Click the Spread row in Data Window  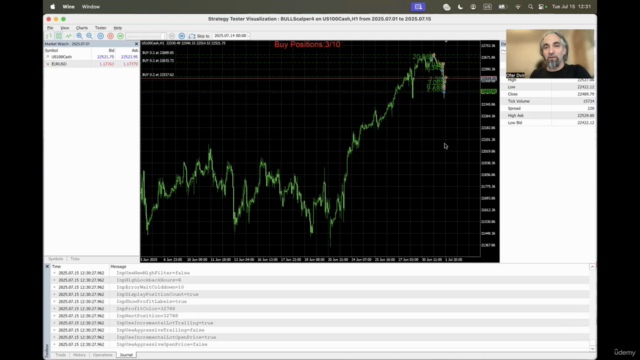pos(548,109)
